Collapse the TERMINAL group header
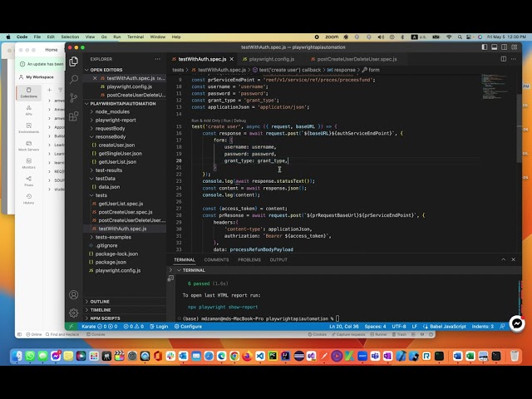 click(194, 270)
